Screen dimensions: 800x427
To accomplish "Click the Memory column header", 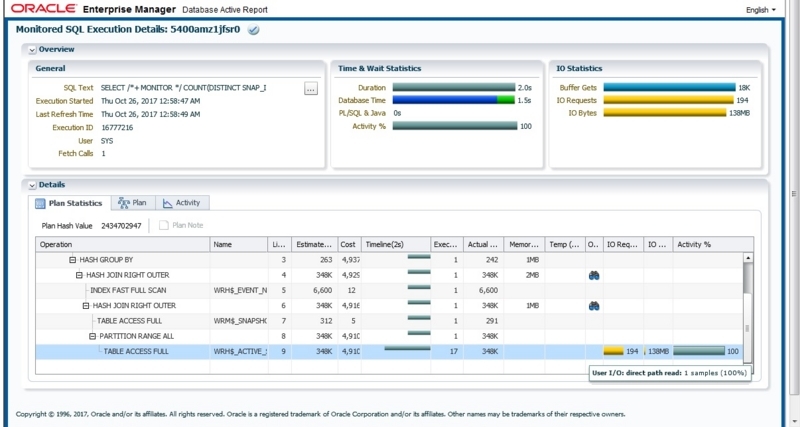I will coord(524,244).
